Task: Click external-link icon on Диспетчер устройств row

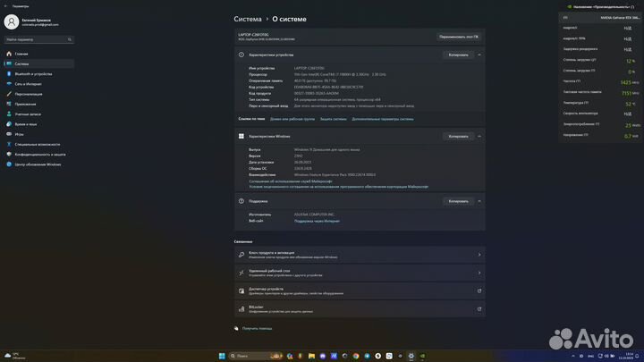Action: point(479,291)
